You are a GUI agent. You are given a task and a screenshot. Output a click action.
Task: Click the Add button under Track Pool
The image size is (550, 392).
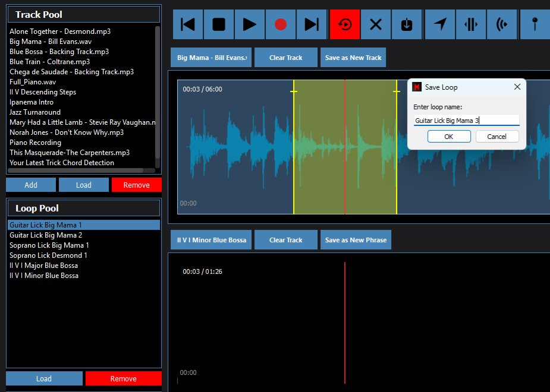tap(31, 185)
